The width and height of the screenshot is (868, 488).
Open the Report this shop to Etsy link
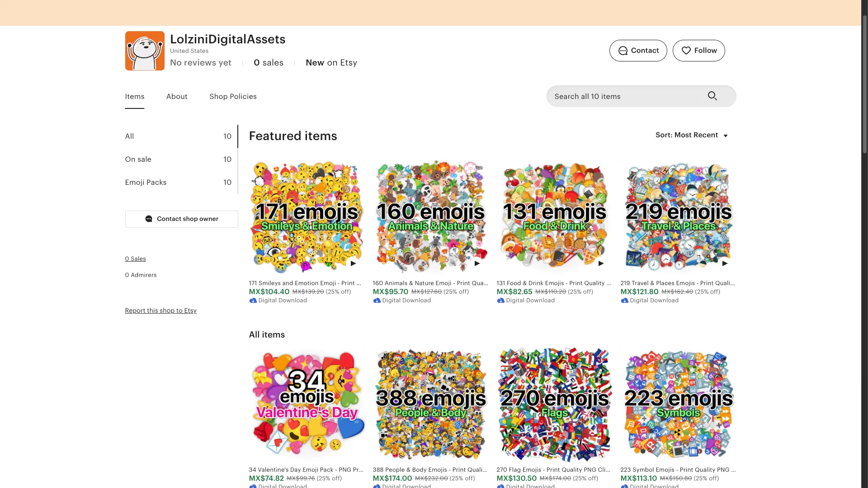pyautogui.click(x=160, y=310)
